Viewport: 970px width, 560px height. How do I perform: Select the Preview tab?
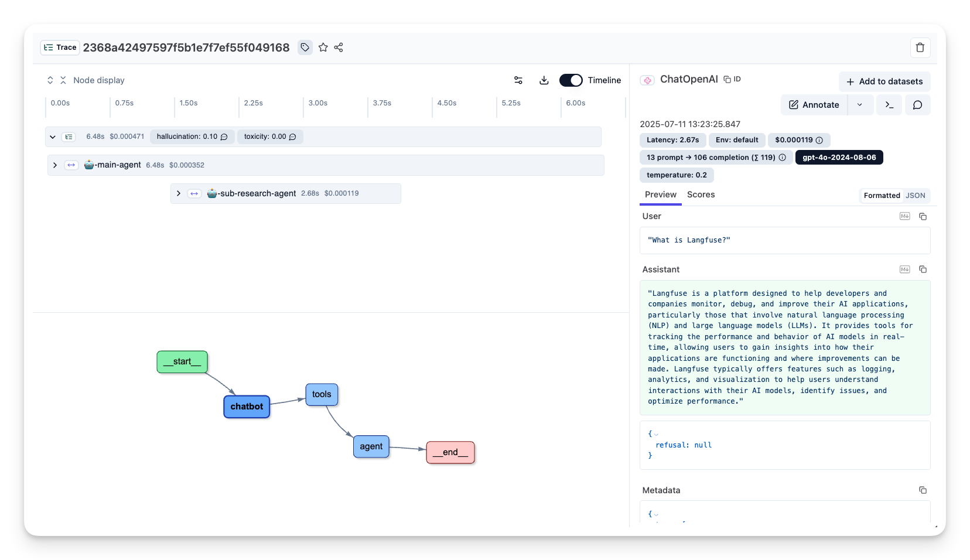[660, 194]
